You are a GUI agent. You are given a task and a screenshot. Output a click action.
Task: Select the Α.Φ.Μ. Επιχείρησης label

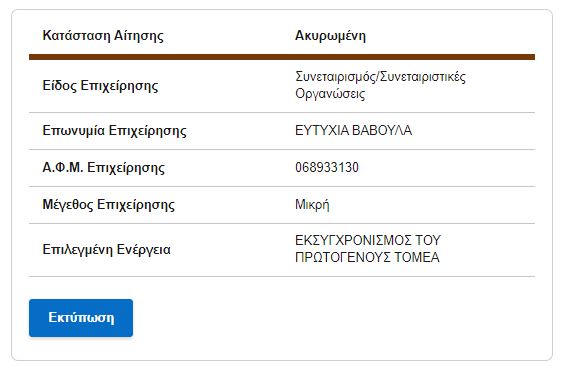pos(104,168)
